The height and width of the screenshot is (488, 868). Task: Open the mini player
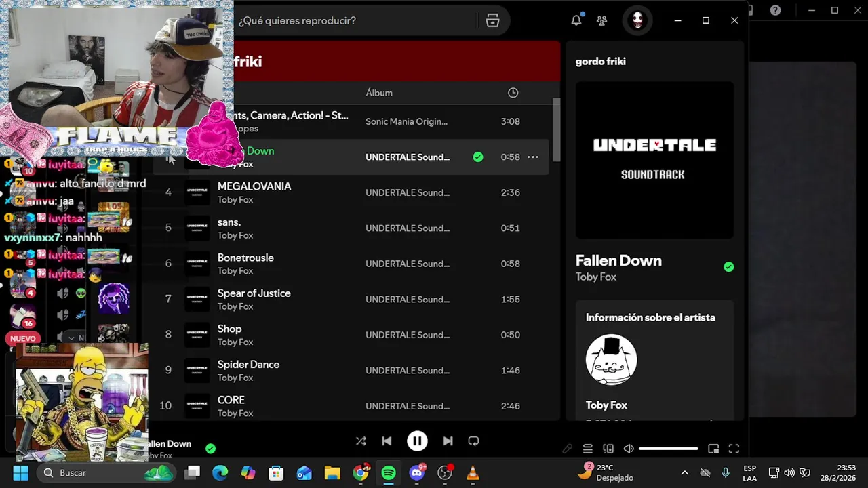pyautogui.click(x=713, y=449)
